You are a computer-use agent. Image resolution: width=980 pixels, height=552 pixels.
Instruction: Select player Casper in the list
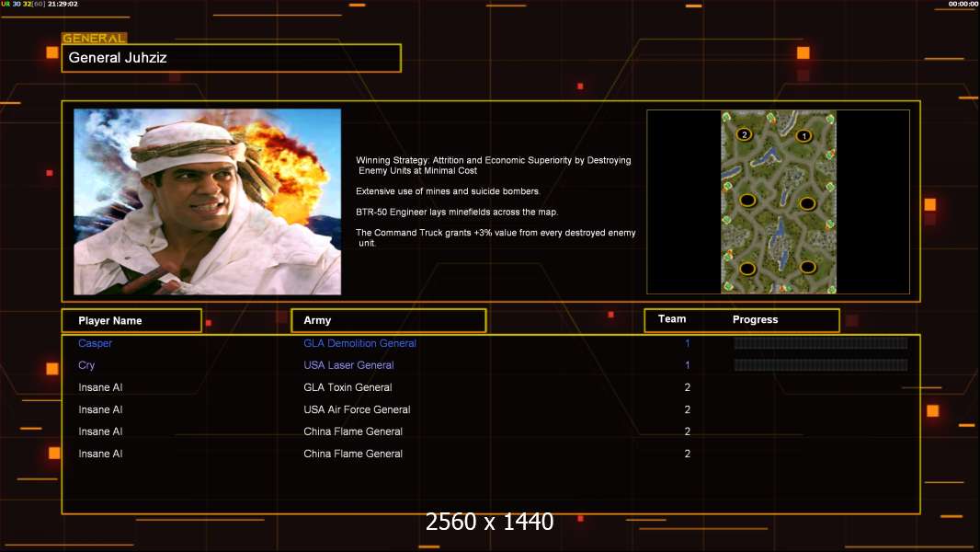point(95,343)
